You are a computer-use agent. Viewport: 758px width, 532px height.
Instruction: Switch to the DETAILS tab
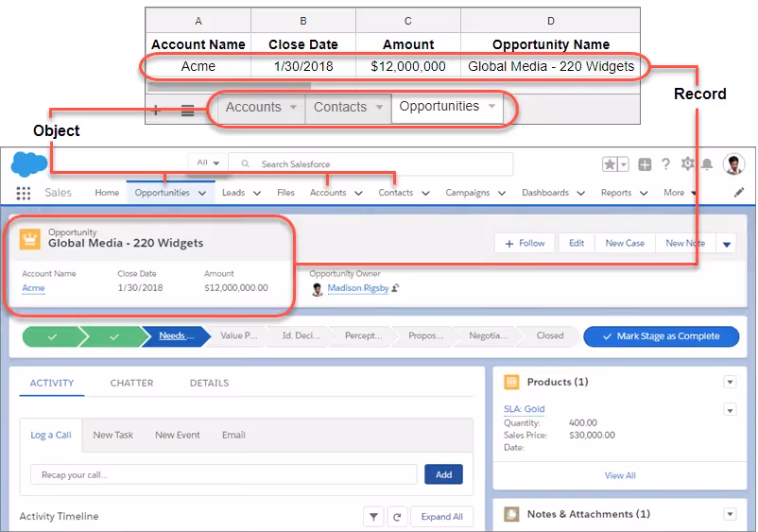pos(209,384)
